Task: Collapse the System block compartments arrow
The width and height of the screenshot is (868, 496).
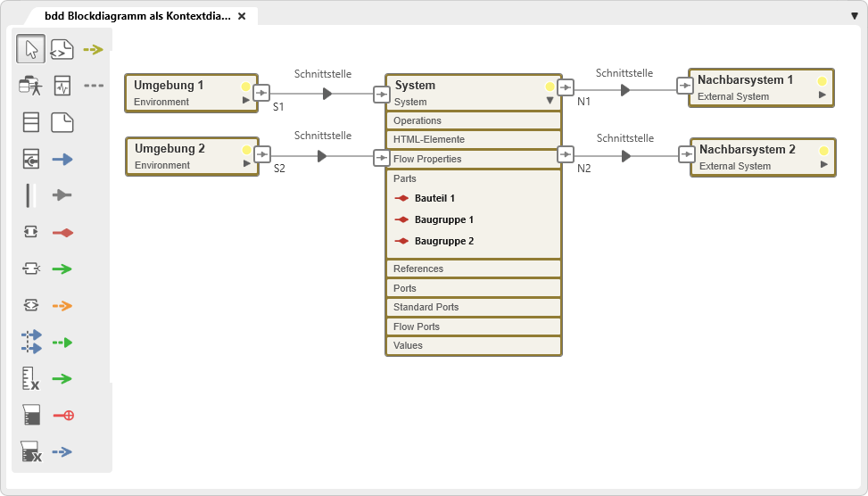Action: (550, 101)
